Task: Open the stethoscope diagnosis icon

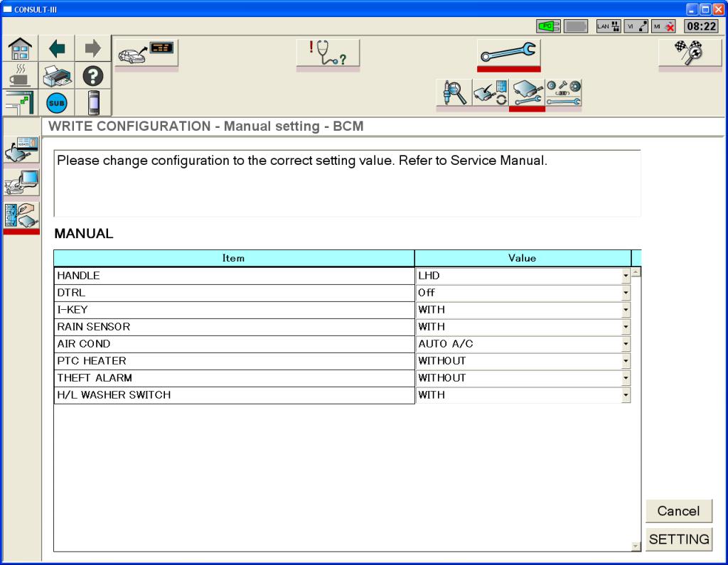Action: (327, 53)
